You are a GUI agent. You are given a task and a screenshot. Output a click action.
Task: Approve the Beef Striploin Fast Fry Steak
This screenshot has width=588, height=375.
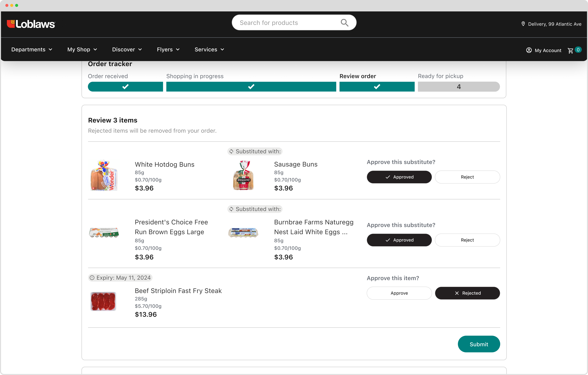coord(399,293)
